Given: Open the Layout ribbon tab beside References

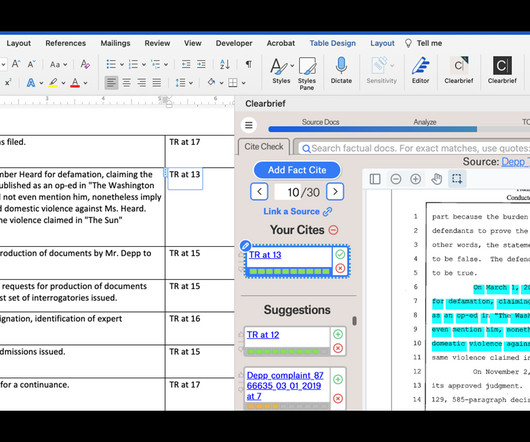Looking at the screenshot, I should 19,43.
